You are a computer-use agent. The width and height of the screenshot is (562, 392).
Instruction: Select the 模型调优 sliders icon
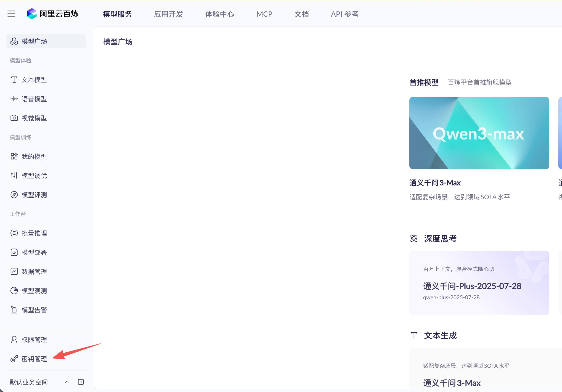click(x=14, y=175)
